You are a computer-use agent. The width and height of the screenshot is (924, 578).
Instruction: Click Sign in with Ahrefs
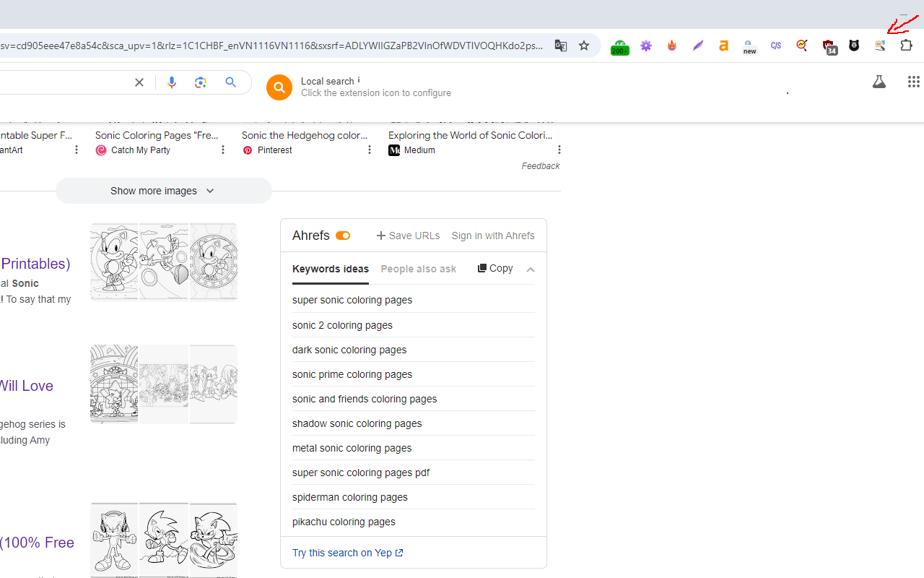[493, 236]
